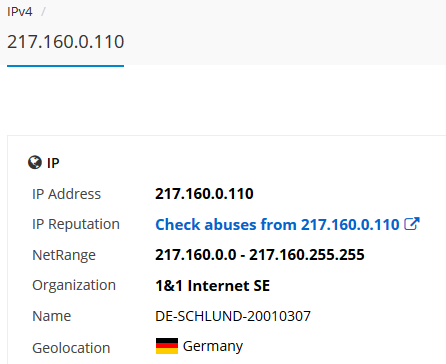Click the IP section heading text
Image resolution: width=446 pixels, height=364 pixels.
point(53,163)
